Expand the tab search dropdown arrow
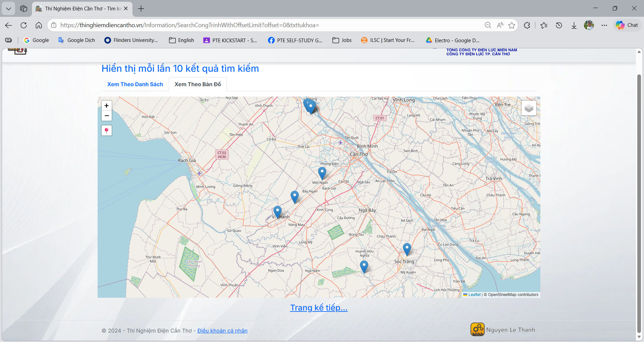This screenshot has width=644, height=342. [x=8, y=8]
